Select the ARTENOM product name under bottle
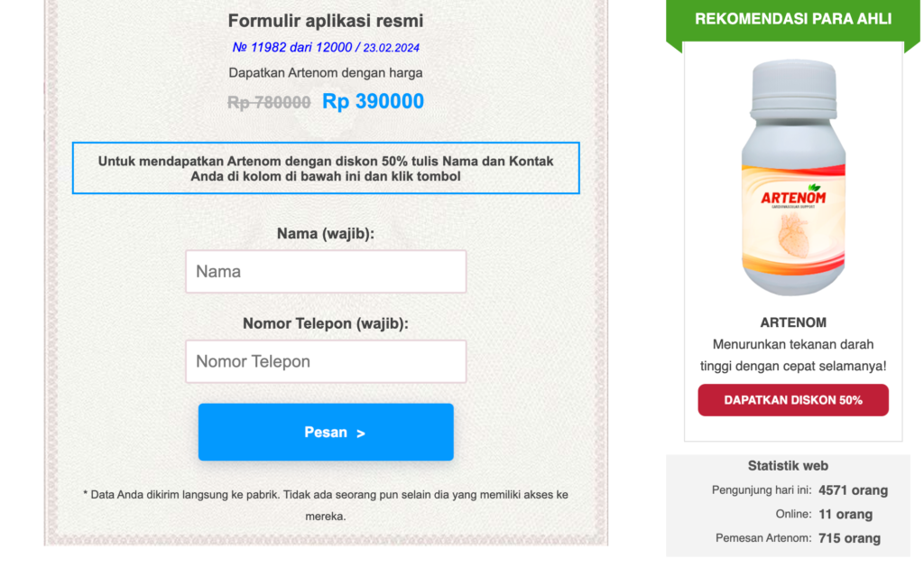The image size is (924, 578). (793, 322)
